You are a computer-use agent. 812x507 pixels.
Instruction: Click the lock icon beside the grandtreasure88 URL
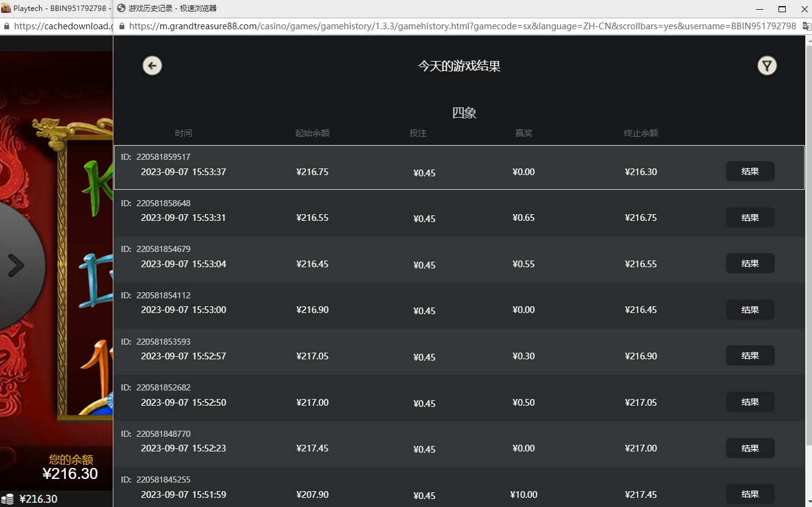point(122,26)
